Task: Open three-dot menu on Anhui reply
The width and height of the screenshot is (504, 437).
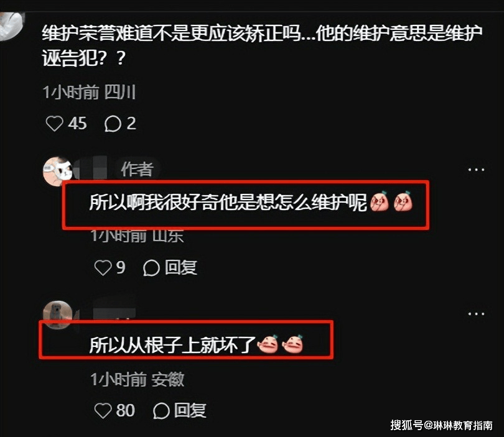Action: (476, 314)
